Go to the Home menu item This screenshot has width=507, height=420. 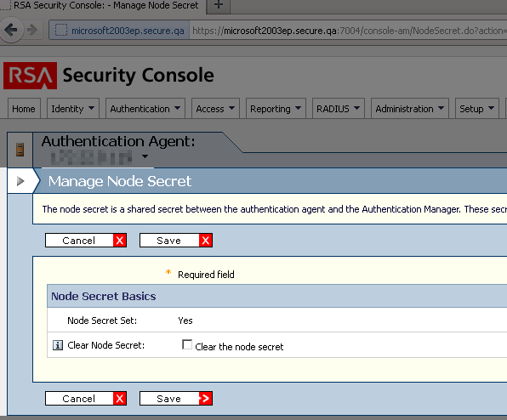(24, 109)
